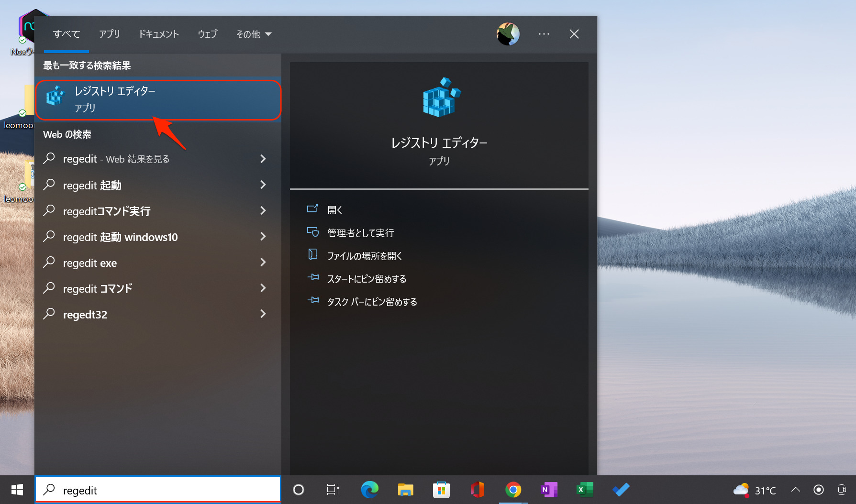Image resolution: width=856 pixels, height=504 pixels.
Task: Open the Cortana circle icon
Action: point(299,490)
